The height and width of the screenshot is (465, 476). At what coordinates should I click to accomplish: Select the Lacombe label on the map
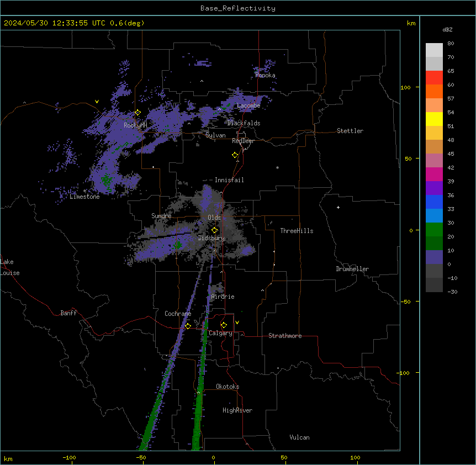click(248, 105)
